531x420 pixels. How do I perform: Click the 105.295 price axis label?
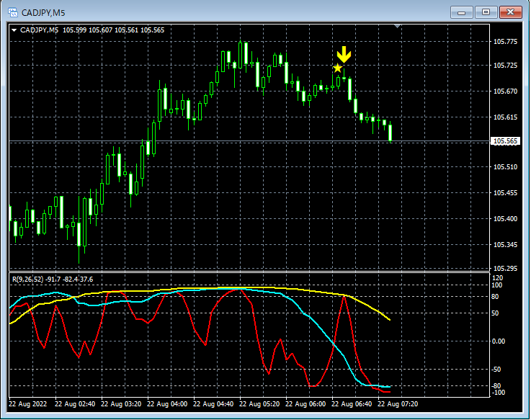[x=505, y=268]
